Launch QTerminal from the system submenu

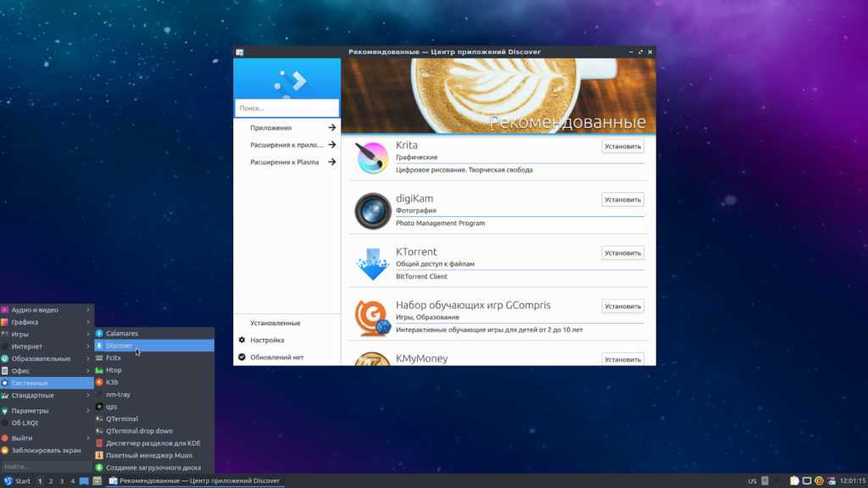click(x=122, y=419)
